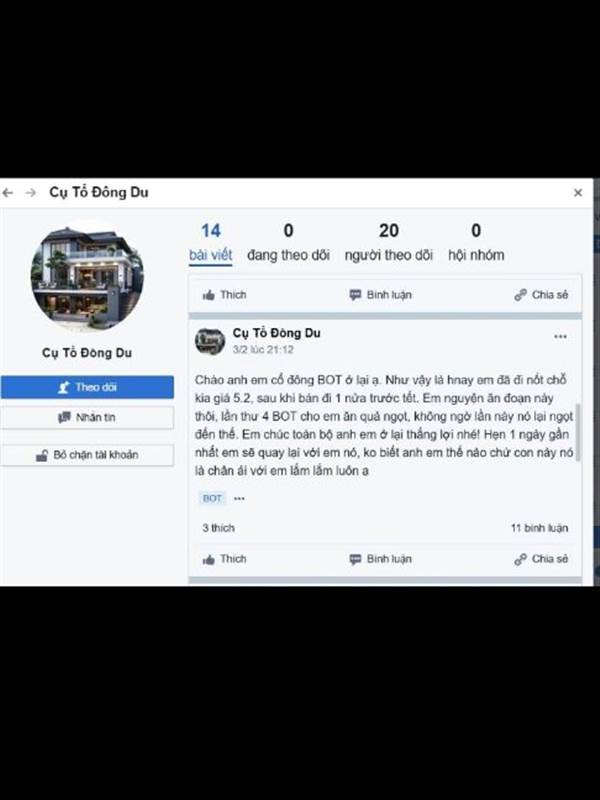
Task: Open the BOT stock tag
Action: 212,498
